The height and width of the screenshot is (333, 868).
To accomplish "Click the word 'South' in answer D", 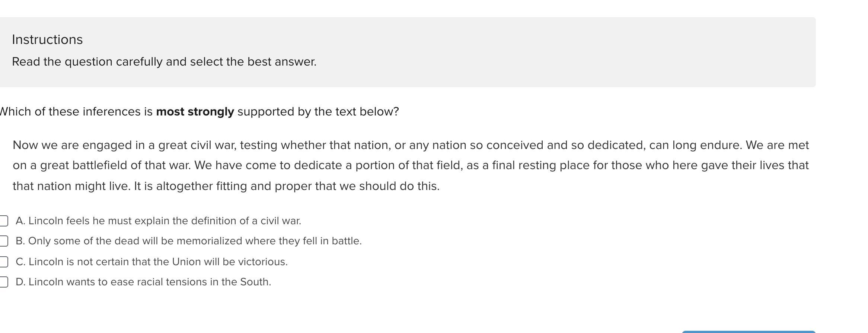I will (255, 282).
